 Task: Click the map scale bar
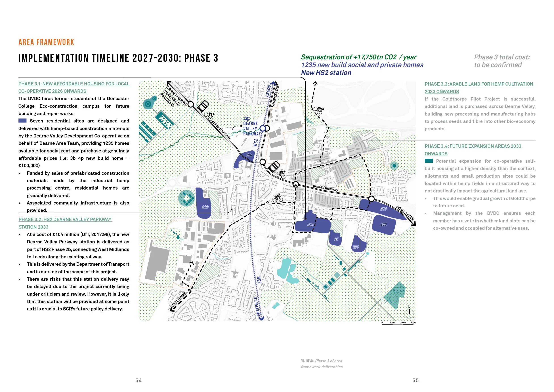tap(399, 324)
